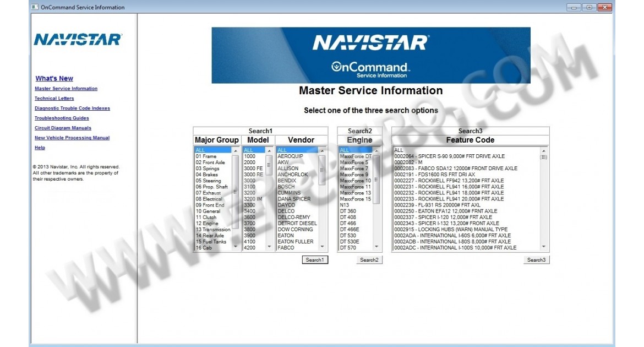Open the Help link in the sidebar
644x347 pixels.
40,148
